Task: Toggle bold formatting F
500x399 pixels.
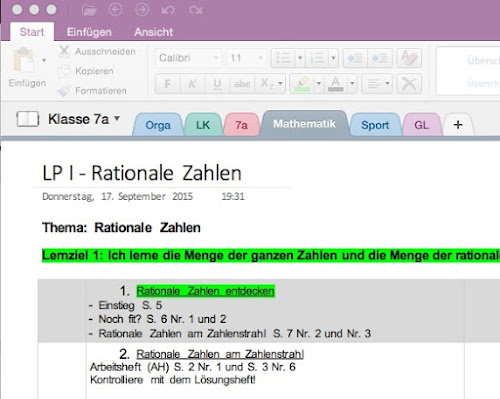Action: click(168, 84)
